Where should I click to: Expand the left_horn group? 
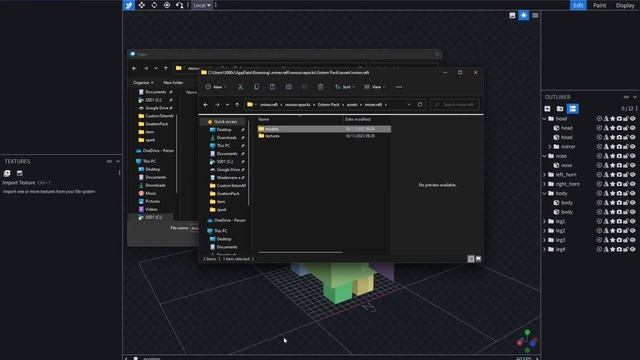tap(544, 175)
